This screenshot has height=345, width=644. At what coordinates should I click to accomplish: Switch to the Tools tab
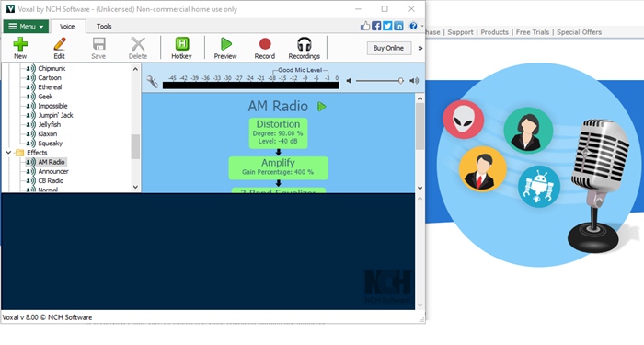click(x=104, y=27)
